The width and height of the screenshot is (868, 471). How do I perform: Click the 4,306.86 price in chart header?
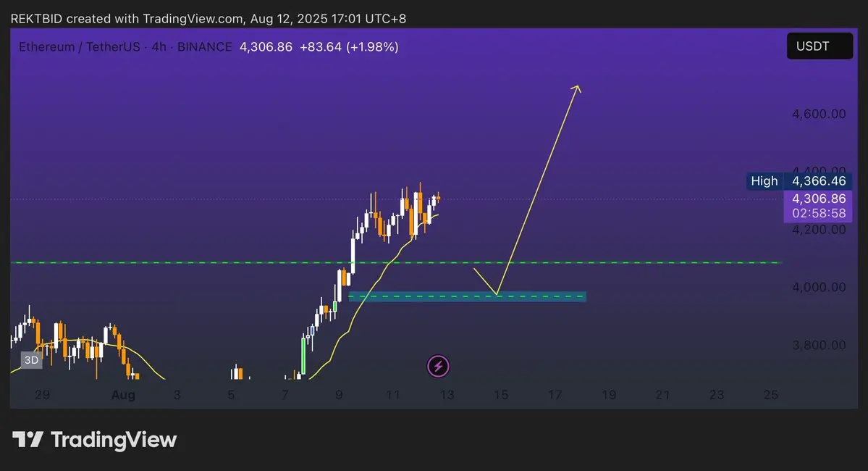(x=266, y=46)
